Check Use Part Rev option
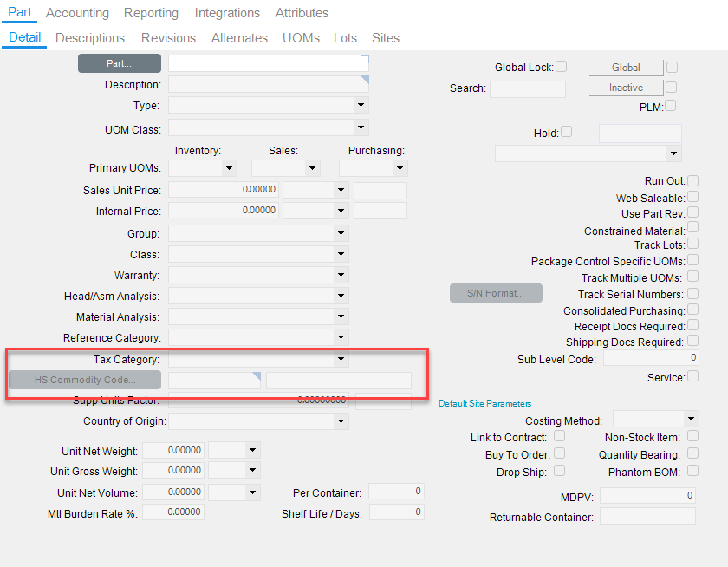Screen dimensions: 728x567 coord(692,212)
